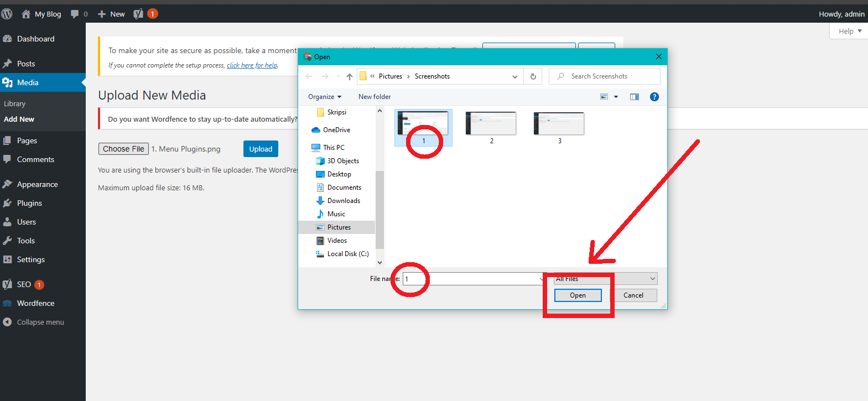Click the Choose File button

[123, 149]
